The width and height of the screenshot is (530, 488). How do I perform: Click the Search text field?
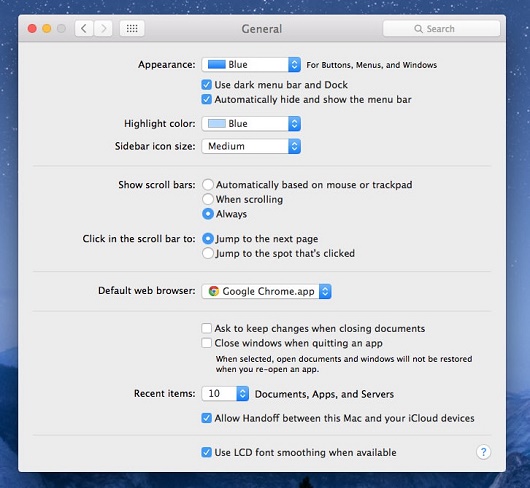(x=441, y=28)
